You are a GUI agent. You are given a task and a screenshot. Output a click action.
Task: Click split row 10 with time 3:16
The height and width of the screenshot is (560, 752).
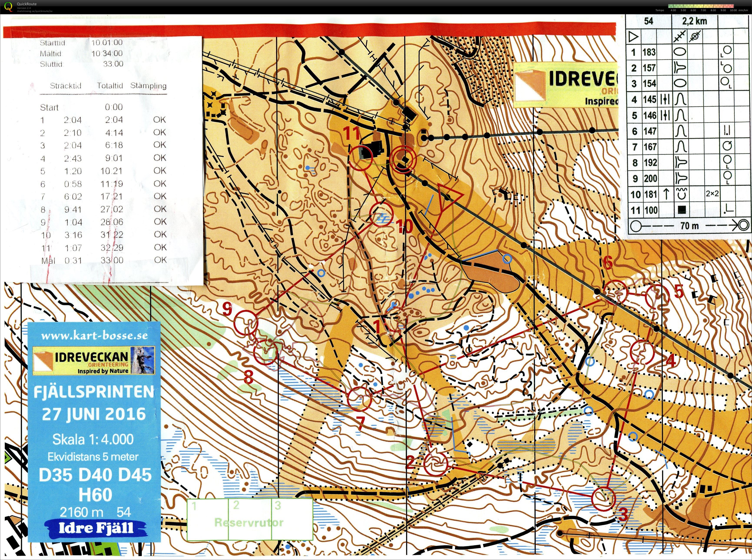[x=103, y=235]
